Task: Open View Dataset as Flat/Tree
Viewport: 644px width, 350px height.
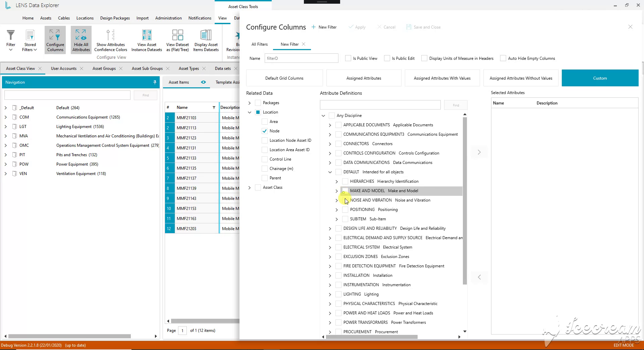Action: tap(177, 40)
